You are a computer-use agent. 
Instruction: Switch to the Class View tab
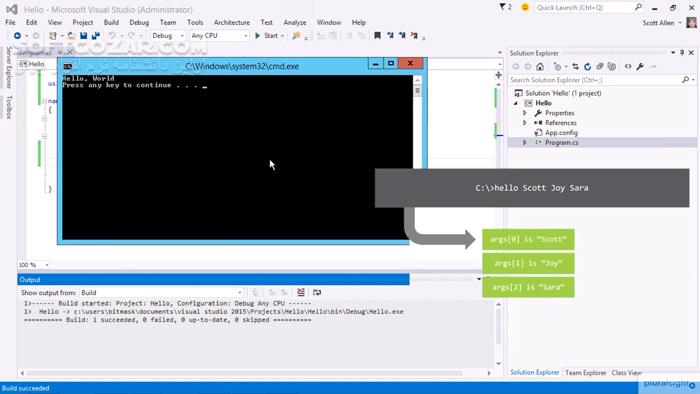click(626, 373)
